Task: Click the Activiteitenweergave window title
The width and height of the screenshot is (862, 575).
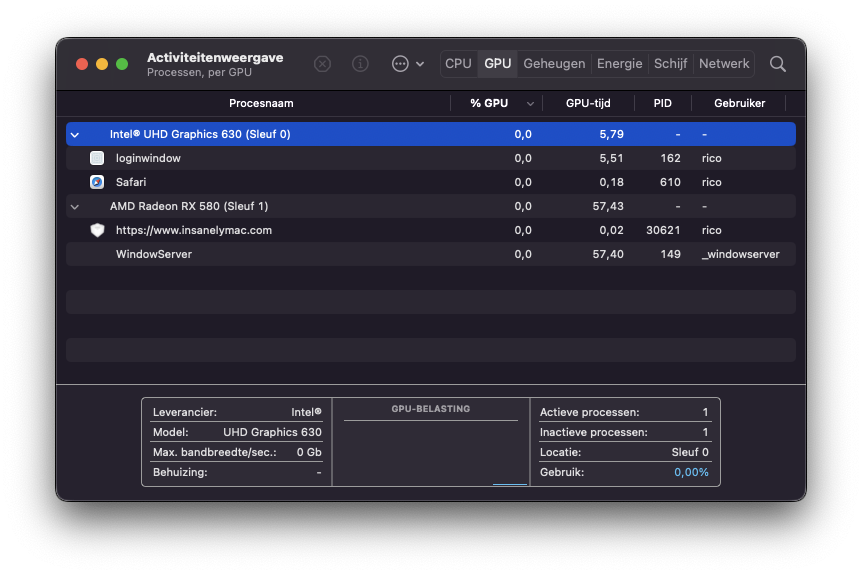Action: [215, 58]
